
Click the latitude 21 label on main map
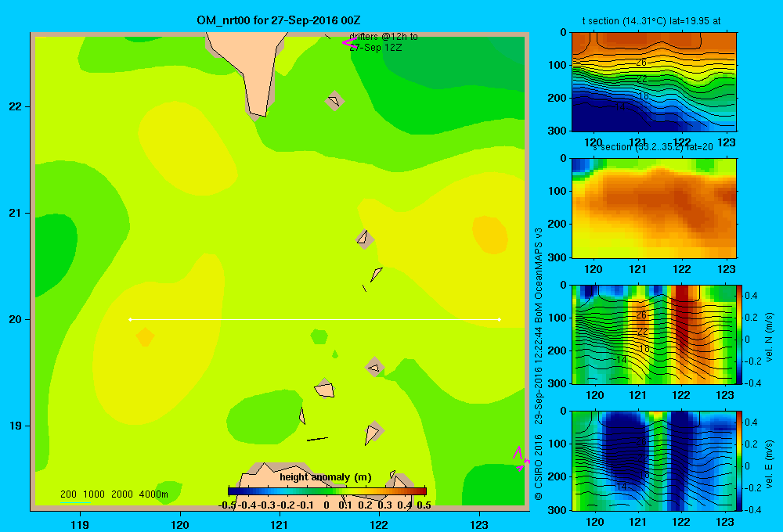[x=16, y=213]
